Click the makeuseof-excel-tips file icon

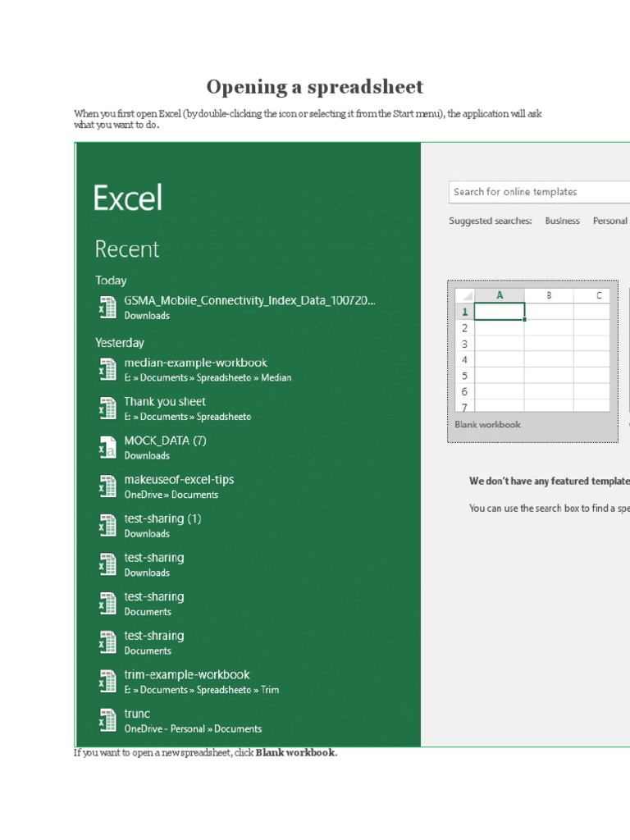[x=107, y=487]
